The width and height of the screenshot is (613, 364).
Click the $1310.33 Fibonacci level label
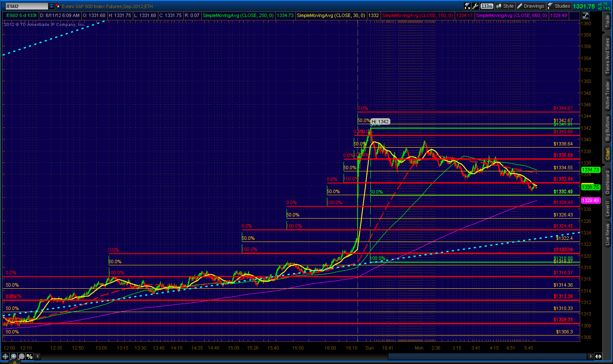click(x=563, y=309)
